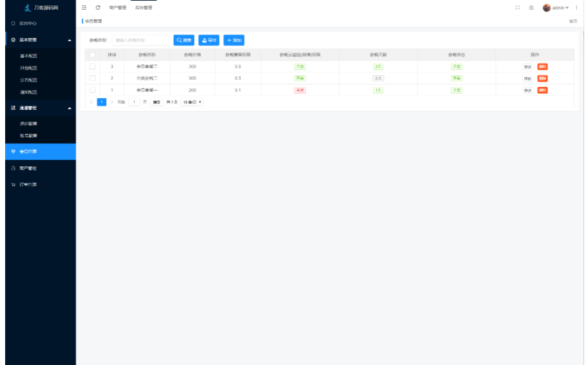Collapse the 基本管理 sidebar group

point(69,40)
